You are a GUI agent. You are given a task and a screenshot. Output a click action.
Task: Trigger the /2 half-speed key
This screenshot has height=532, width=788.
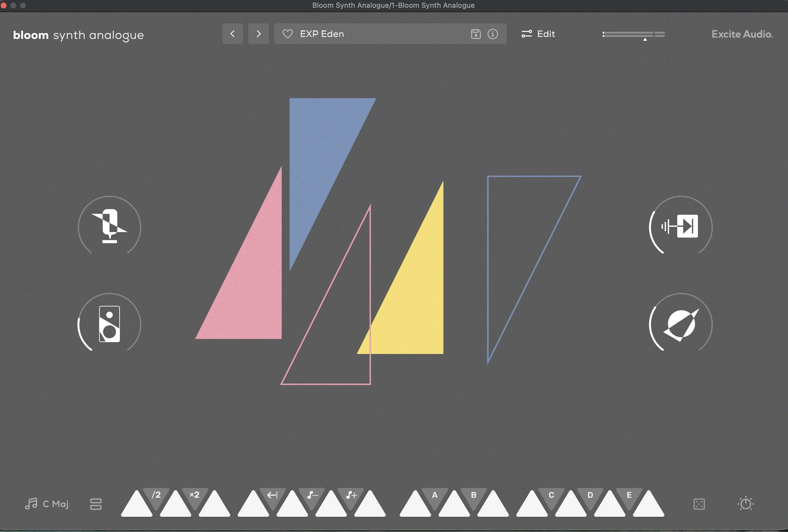(x=156, y=496)
